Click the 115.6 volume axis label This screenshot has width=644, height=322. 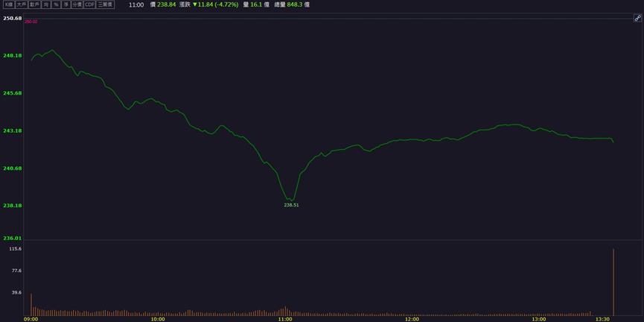point(16,249)
